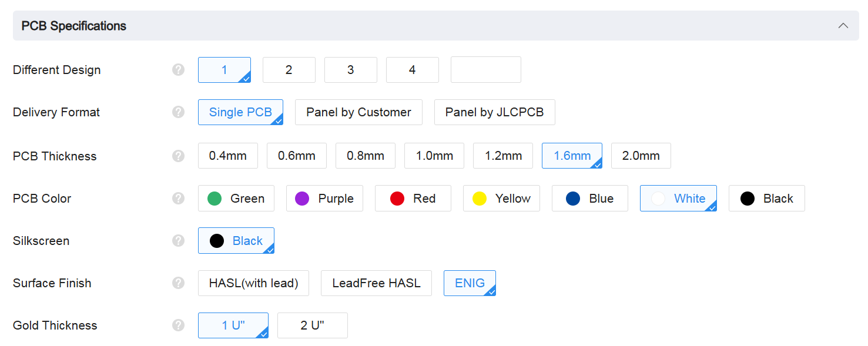Set gold thickness to 2 U"
The width and height of the screenshot is (868, 346).
(x=312, y=325)
